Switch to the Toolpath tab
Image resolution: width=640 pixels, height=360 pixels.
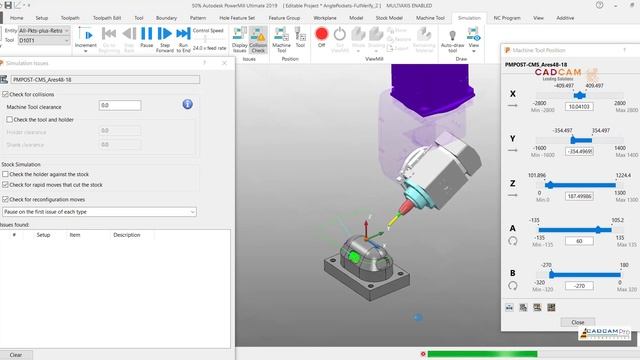(70, 18)
